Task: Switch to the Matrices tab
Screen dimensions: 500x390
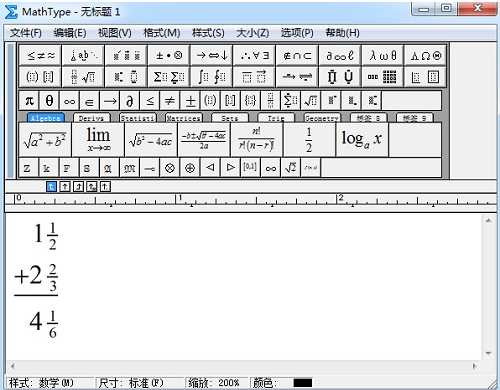Action: (184, 118)
